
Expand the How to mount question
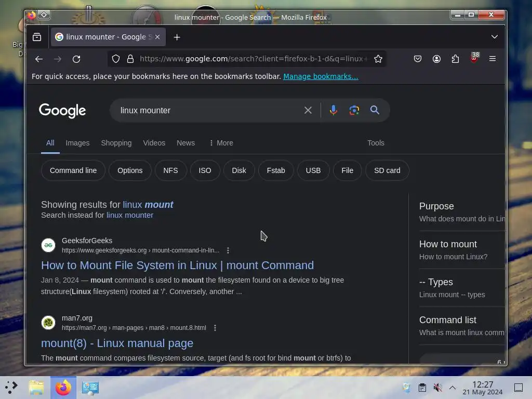[462, 250]
